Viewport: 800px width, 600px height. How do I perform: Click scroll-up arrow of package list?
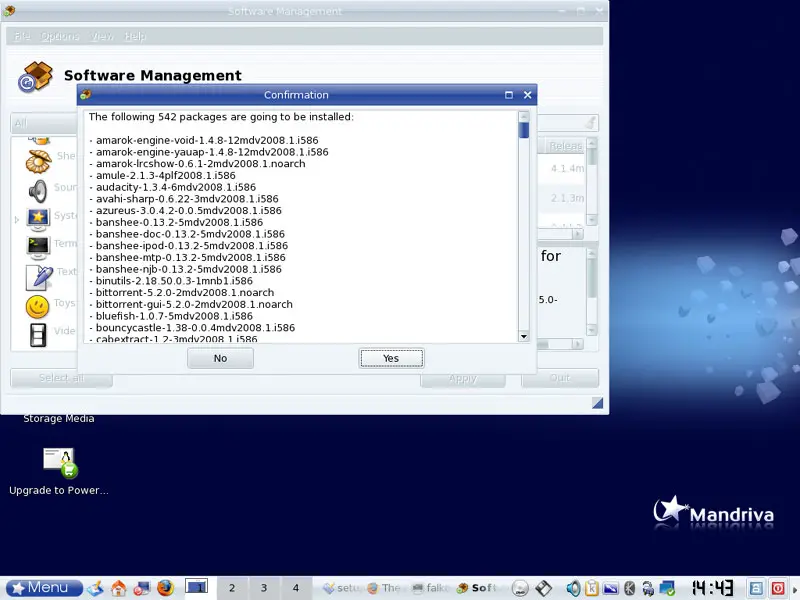tap(523, 116)
